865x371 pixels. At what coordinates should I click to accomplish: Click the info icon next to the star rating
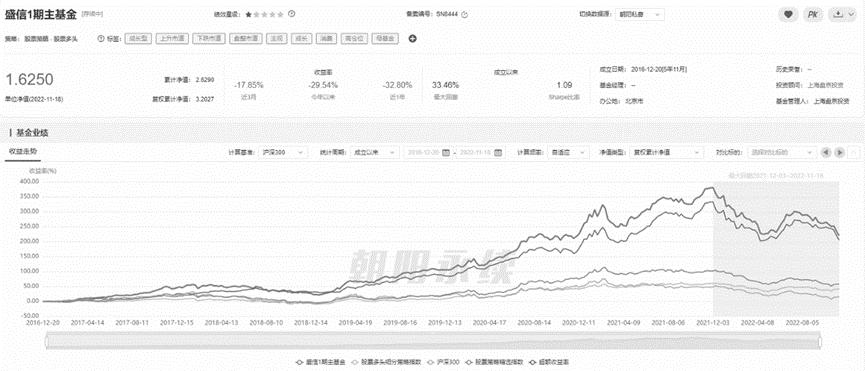292,14
